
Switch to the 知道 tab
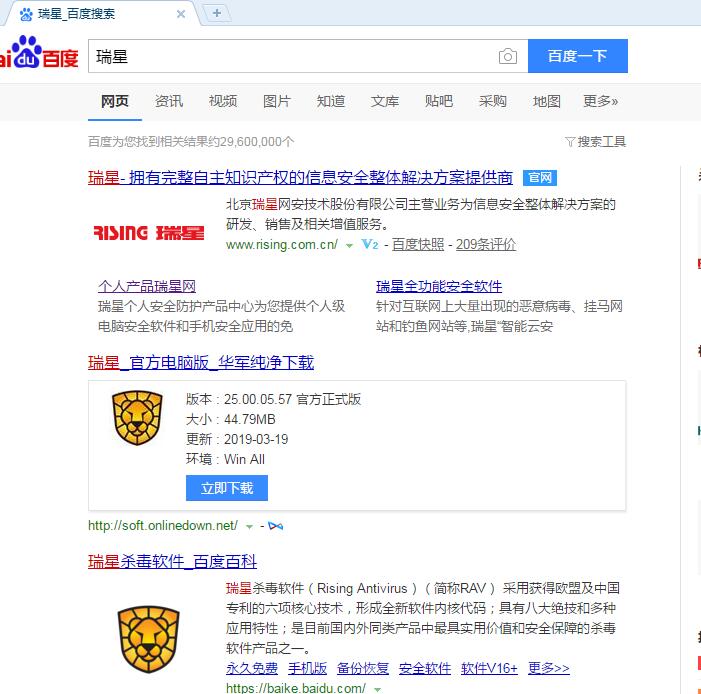click(x=331, y=102)
